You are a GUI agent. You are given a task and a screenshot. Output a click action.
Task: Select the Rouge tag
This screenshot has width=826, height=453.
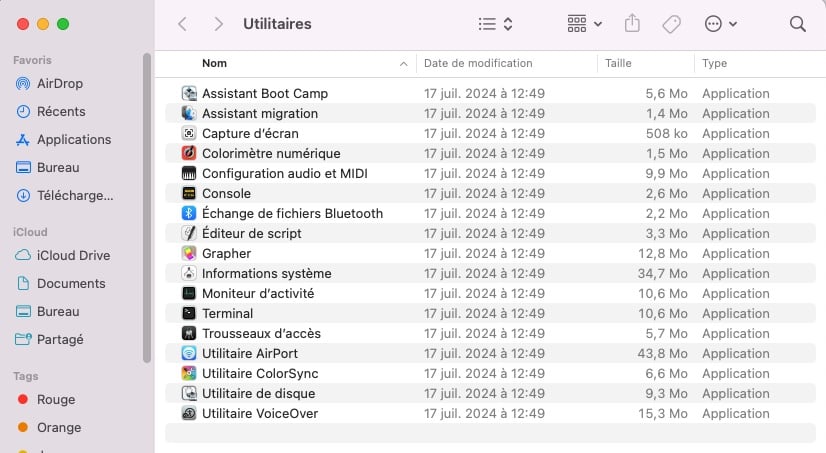[46, 399]
